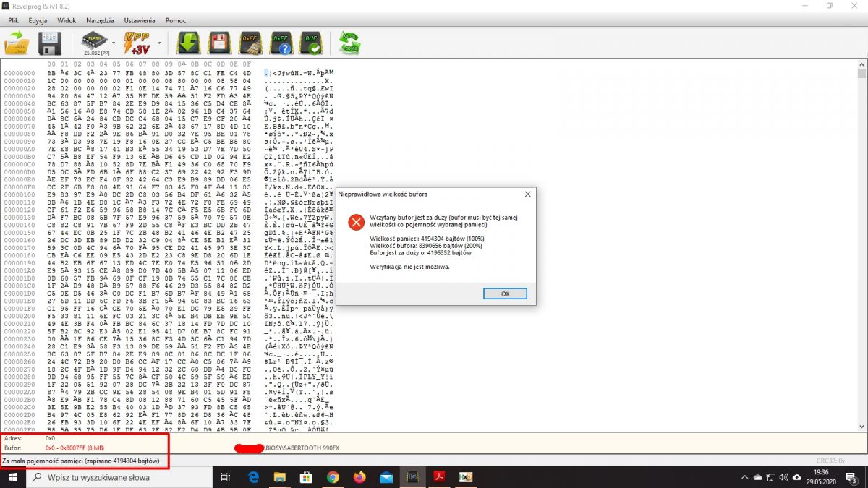Open the Pomoc menu

pos(176,21)
